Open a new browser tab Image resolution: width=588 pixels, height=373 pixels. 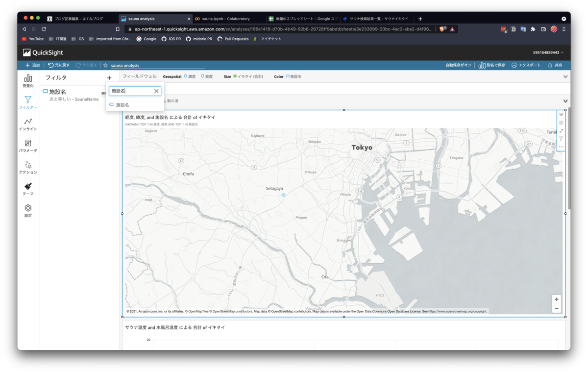420,19
